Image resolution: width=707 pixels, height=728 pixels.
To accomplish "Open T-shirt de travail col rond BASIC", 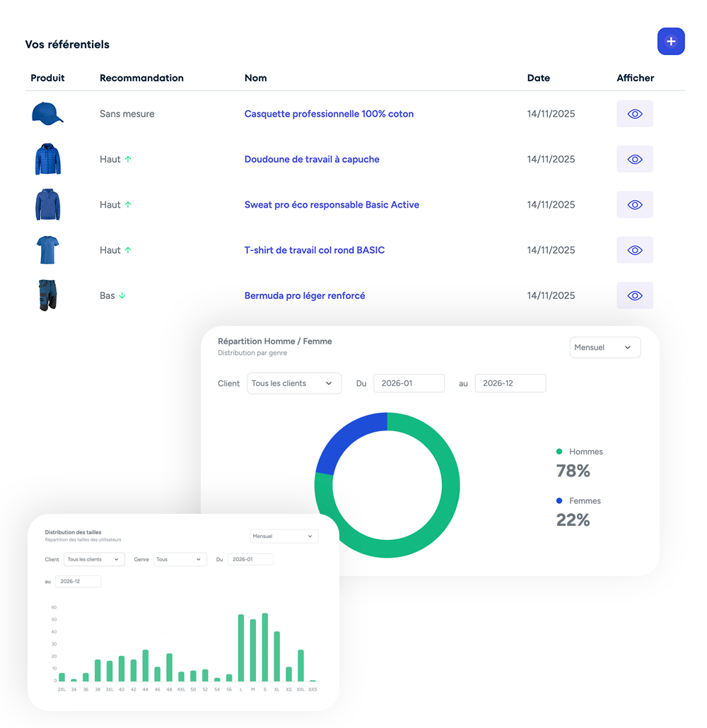I will pyautogui.click(x=314, y=250).
